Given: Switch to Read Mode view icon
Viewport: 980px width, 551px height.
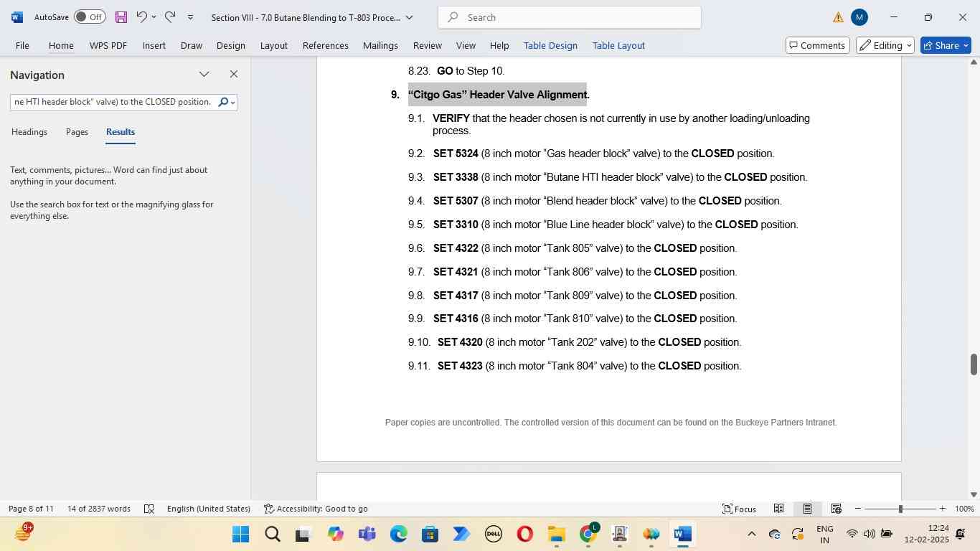Looking at the screenshot, I should coord(778,509).
